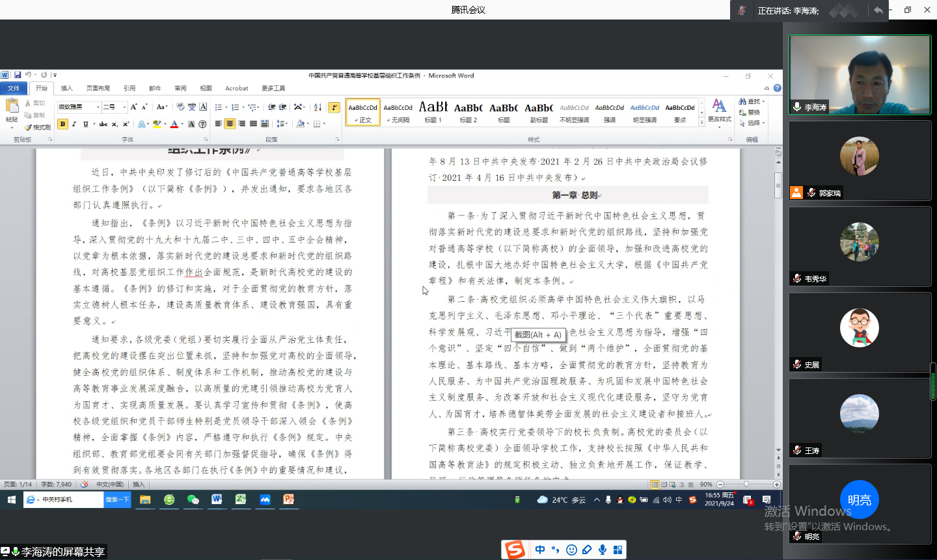Image resolution: width=937 pixels, height=560 pixels.
Task: Open the font name dropdown (微软雅黑)
Action: 98,107
